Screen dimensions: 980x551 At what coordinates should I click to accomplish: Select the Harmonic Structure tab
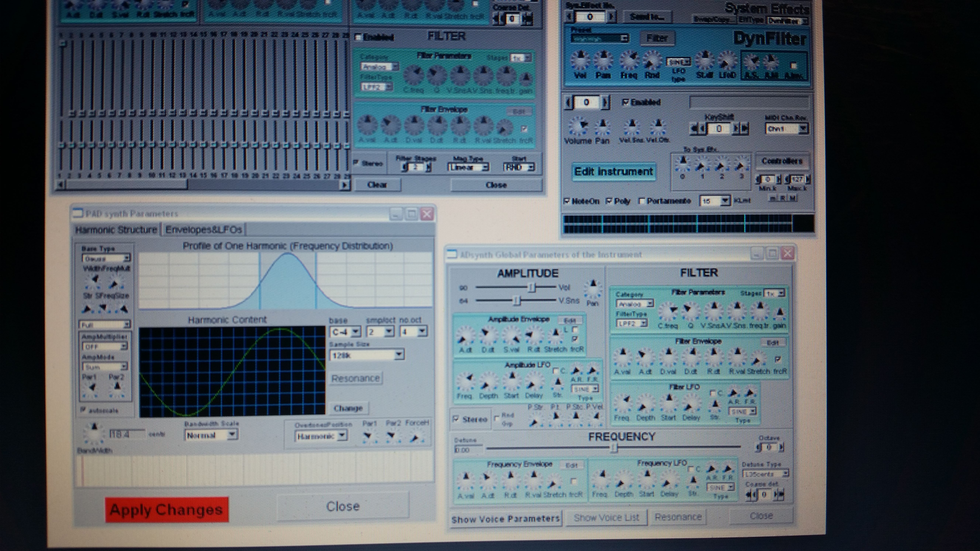pos(116,230)
